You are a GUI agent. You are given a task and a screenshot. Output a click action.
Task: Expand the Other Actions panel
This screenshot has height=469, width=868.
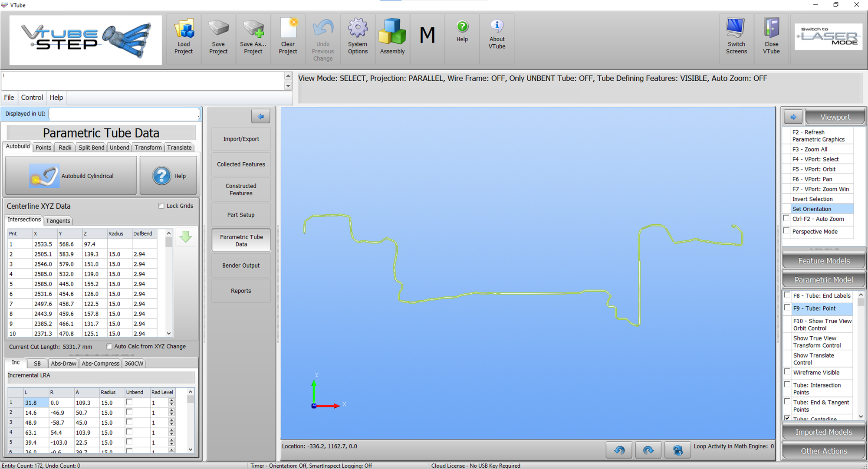823,451
